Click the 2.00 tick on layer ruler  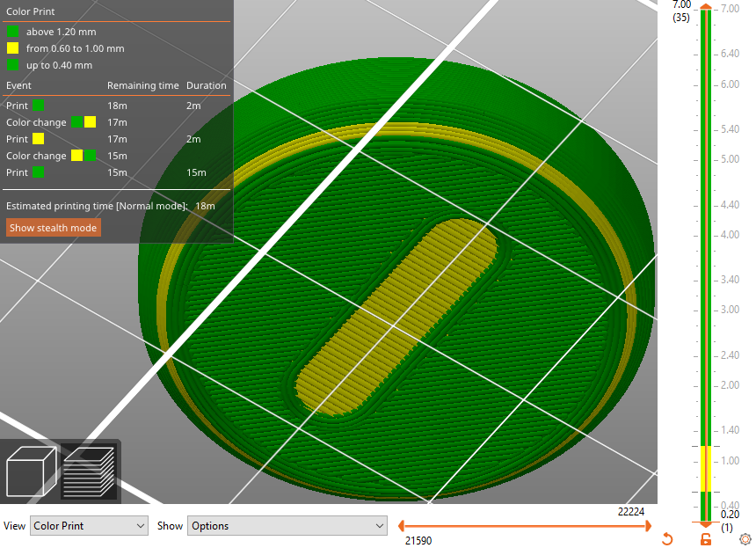click(730, 385)
